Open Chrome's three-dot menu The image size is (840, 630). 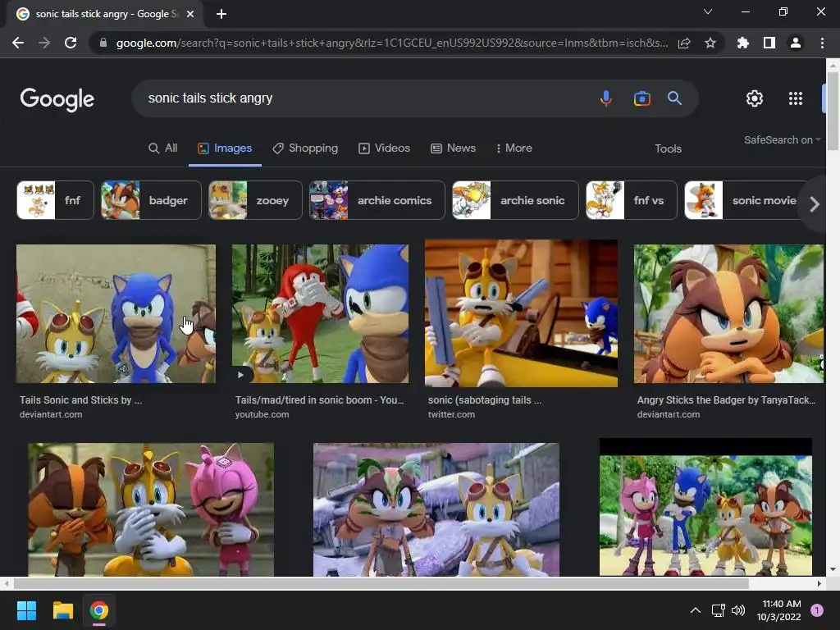822,43
